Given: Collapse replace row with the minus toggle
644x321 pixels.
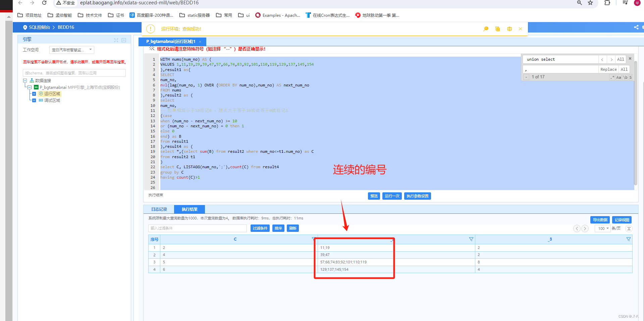Looking at the screenshot, I should pos(526,77).
